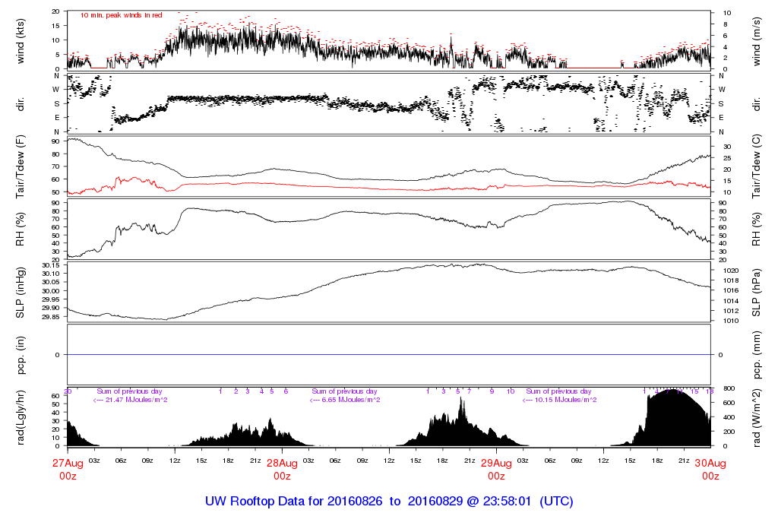Screen dimensions: 778x532
Task: Select the 'rad(Lgly/hr)' axis label
Action: click(21, 418)
